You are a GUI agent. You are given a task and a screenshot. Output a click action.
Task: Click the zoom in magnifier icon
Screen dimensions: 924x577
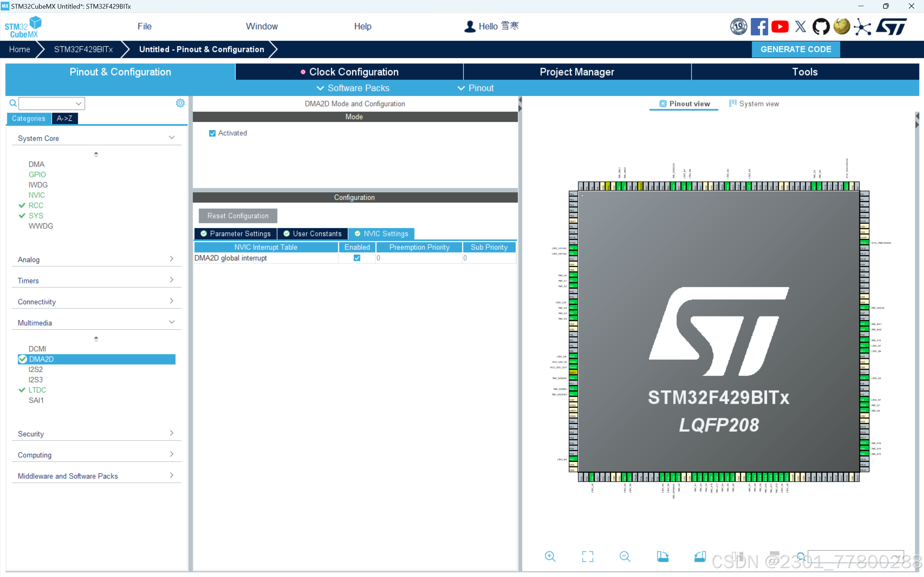tap(550, 556)
